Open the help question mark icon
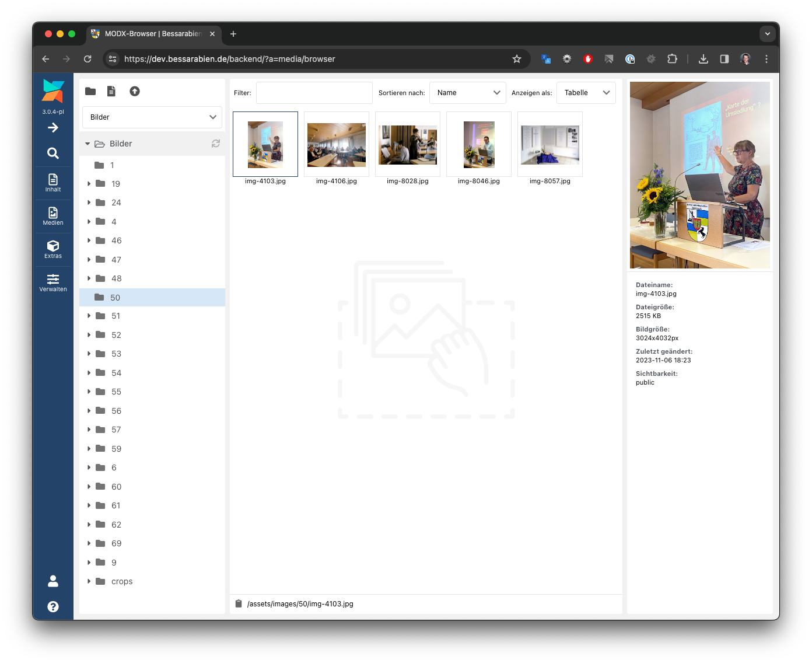The width and height of the screenshot is (812, 663). 53,606
